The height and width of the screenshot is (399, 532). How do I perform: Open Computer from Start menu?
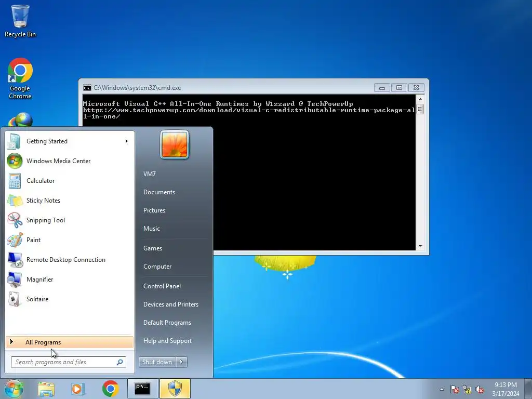point(157,267)
